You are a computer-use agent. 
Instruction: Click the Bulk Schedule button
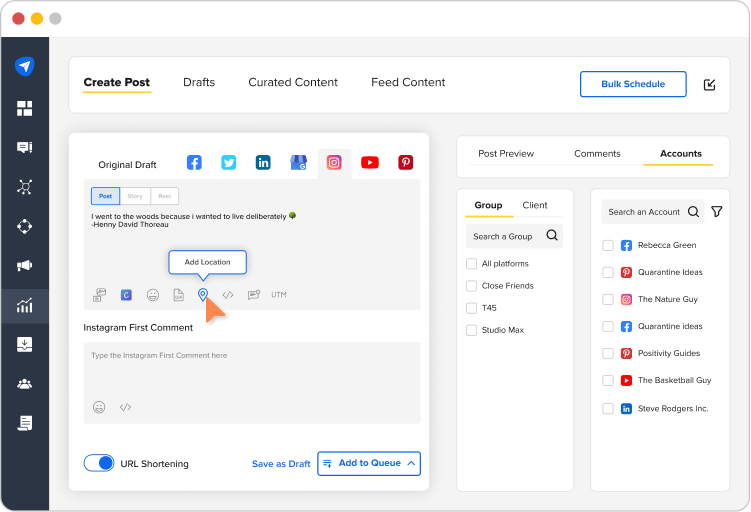pos(633,84)
